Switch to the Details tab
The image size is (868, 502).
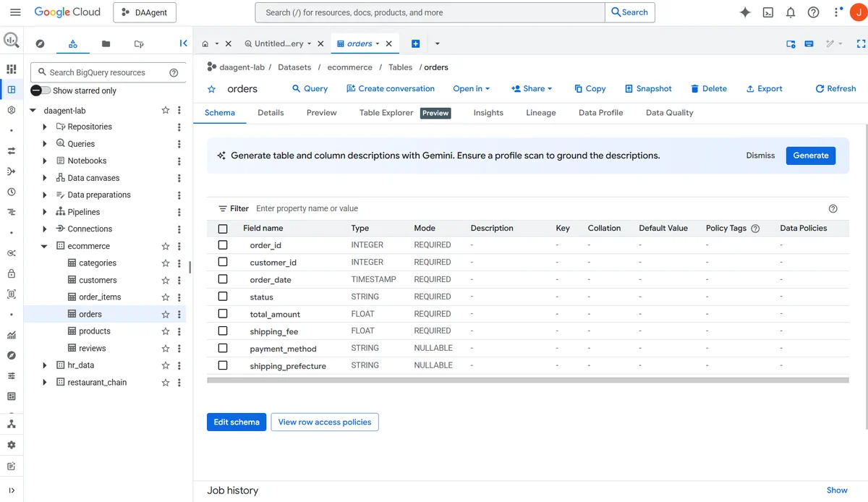click(x=271, y=113)
